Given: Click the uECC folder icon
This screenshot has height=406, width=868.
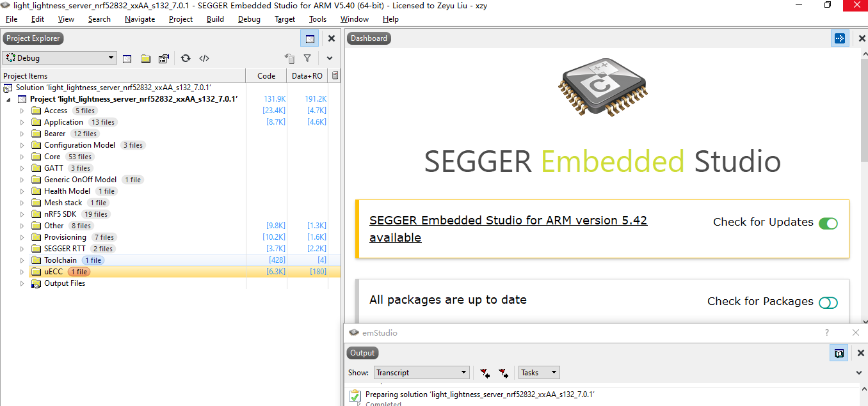Looking at the screenshot, I should coord(36,272).
